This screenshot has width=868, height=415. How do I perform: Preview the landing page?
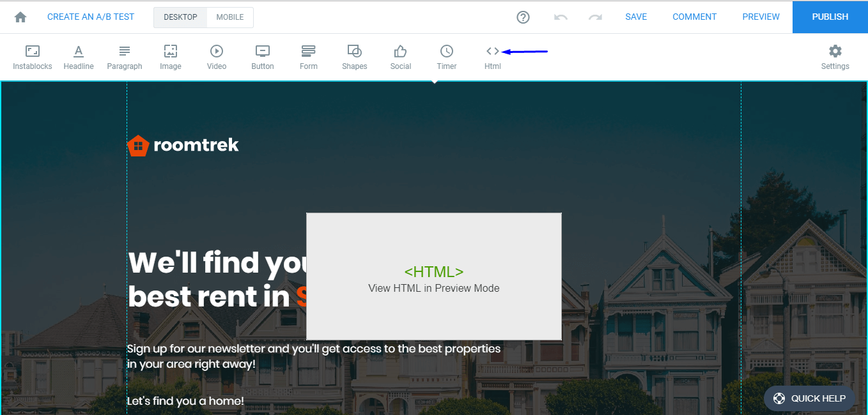pyautogui.click(x=761, y=17)
